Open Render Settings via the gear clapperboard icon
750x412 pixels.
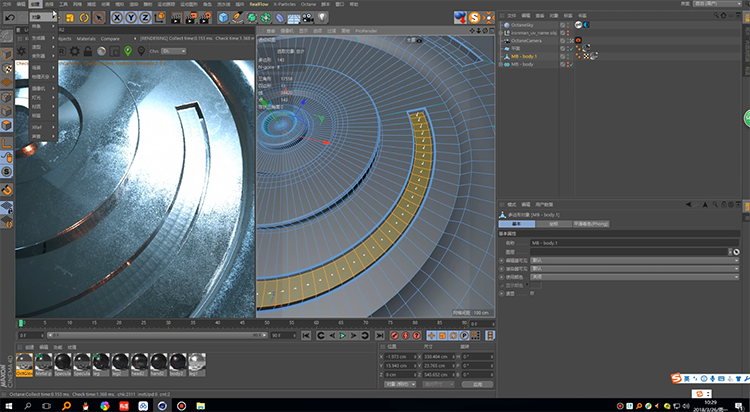[206, 18]
